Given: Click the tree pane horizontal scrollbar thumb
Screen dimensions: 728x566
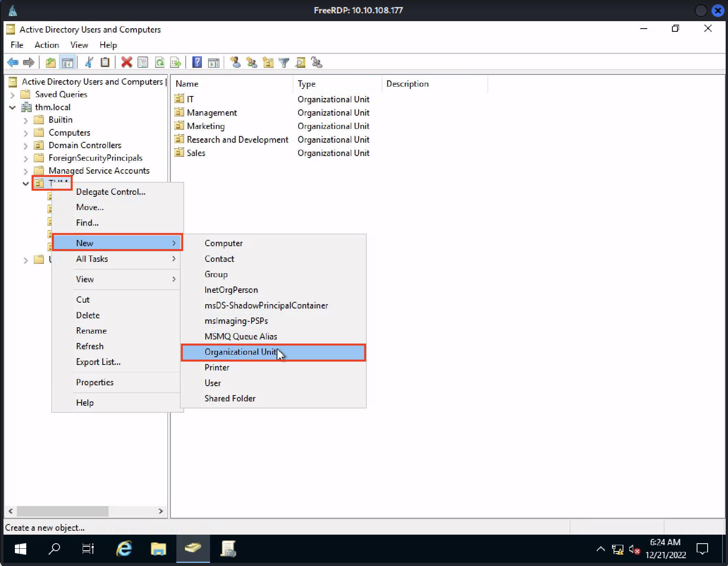Looking at the screenshot, I should click(63, 511).
